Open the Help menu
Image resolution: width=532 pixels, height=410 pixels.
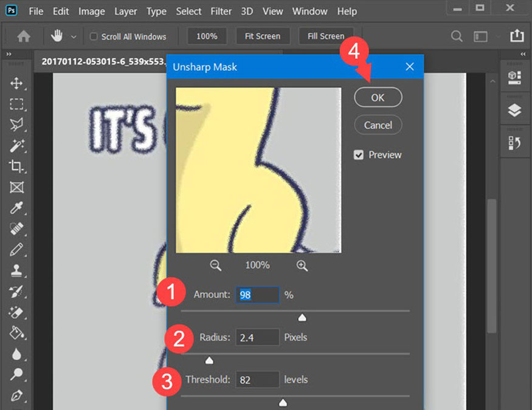click(x=347, y=11)
